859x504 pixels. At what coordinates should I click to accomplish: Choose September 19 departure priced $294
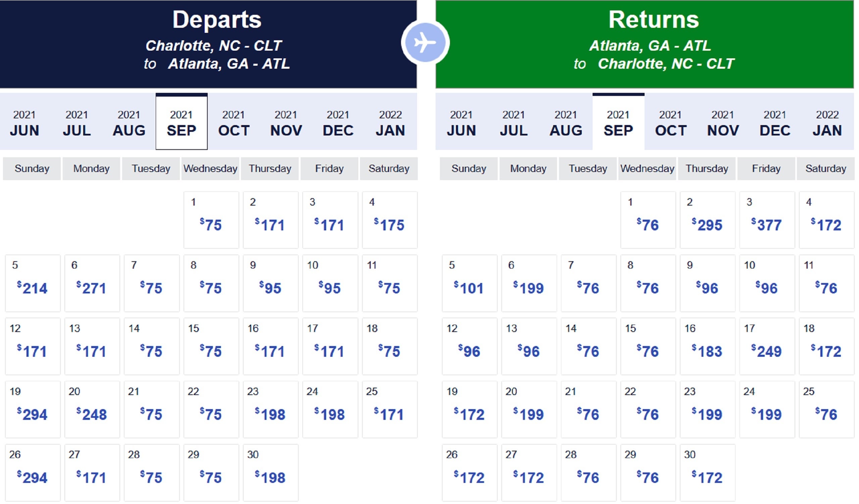coord(33,409)
